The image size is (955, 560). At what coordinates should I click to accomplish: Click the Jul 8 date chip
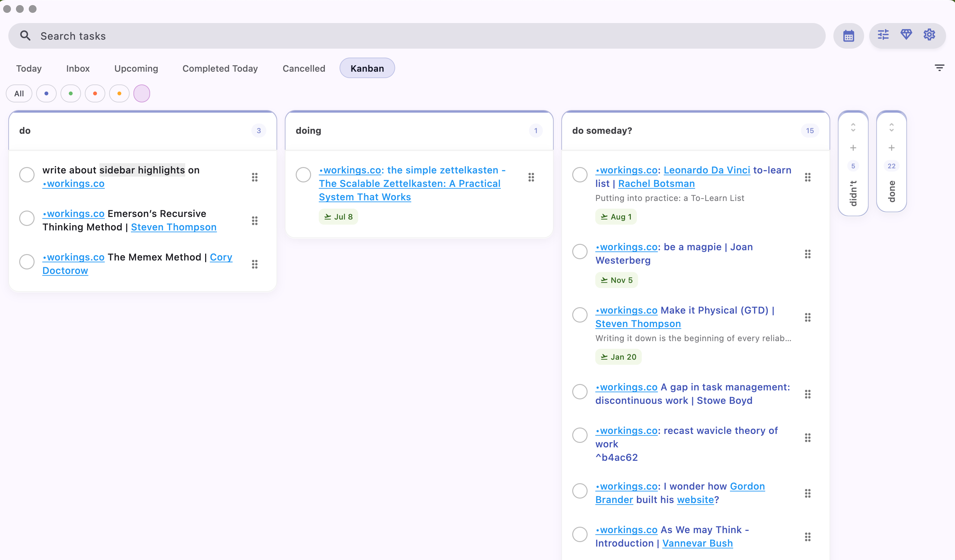point(338,217)
